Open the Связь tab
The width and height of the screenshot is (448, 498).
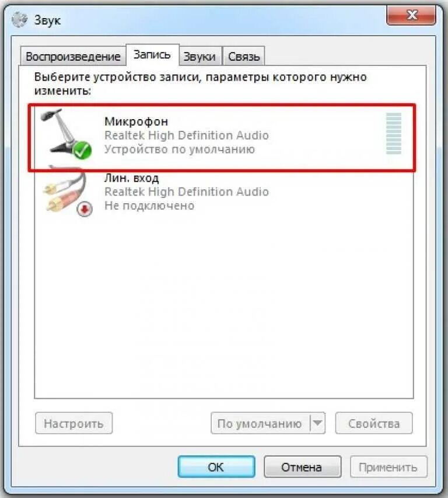click(244, 57)
